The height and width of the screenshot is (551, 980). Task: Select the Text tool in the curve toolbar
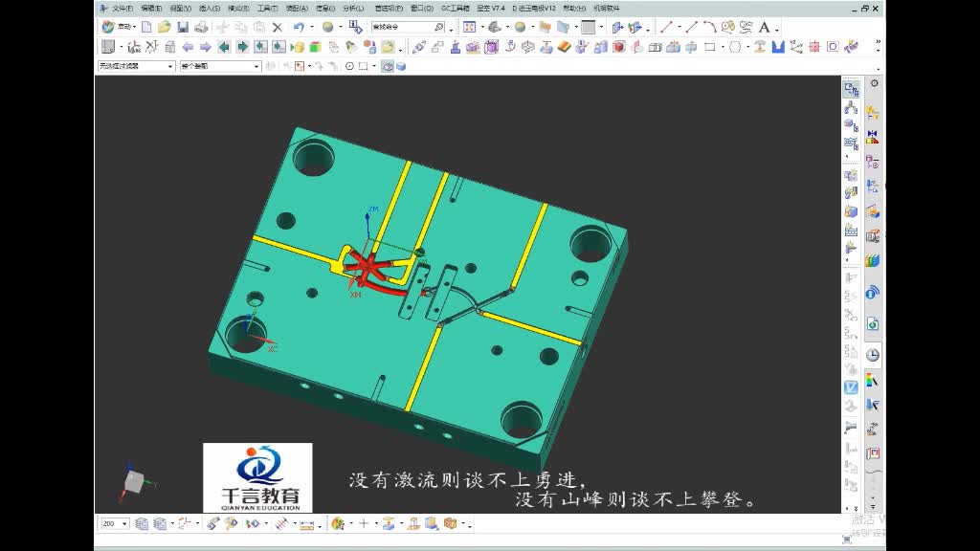tap(764, 26)
